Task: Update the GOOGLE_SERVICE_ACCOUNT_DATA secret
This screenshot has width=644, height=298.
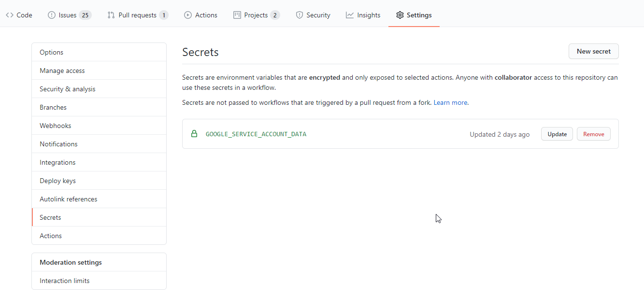Action: pos(557,134)
